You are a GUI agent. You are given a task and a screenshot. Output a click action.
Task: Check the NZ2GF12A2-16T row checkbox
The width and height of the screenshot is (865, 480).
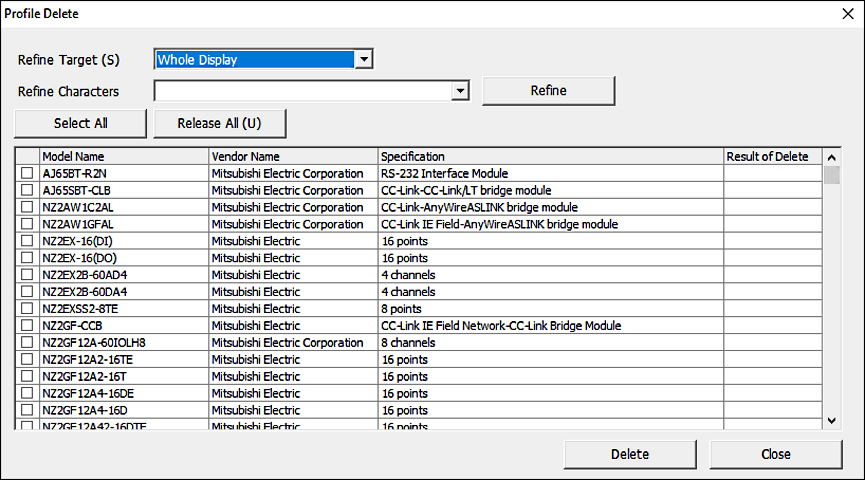26,376
